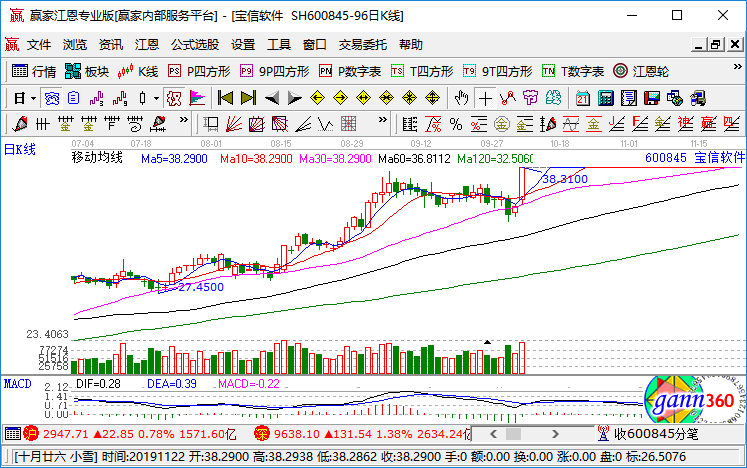Viewport: 747px width, 468px height.
Task: Open the 浏览 menu
Action: point(75,45)
